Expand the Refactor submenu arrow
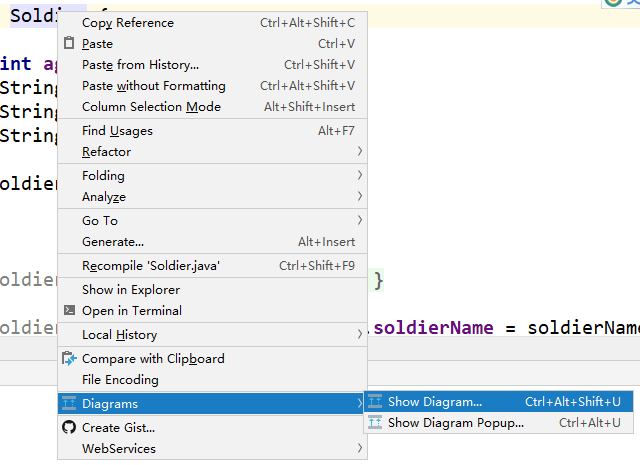Image resolution: width=640 pixels, height=465 pixels. [359, 152]
